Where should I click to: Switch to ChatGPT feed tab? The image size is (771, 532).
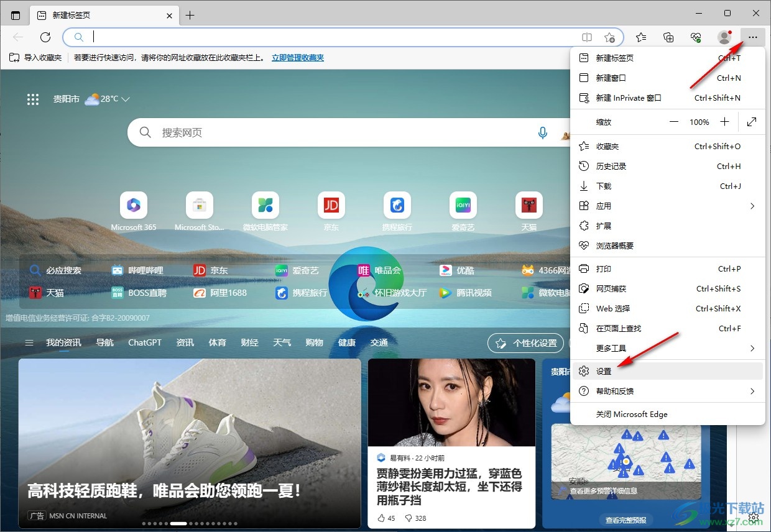pos(145,342)
